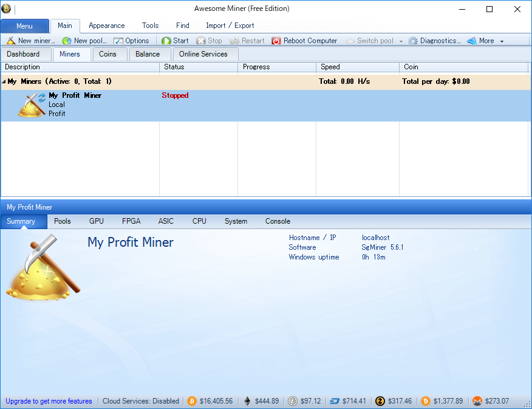The image size is (532, 409).
Task: Collapse the My Miners group triangle
Action: [4, 81]
